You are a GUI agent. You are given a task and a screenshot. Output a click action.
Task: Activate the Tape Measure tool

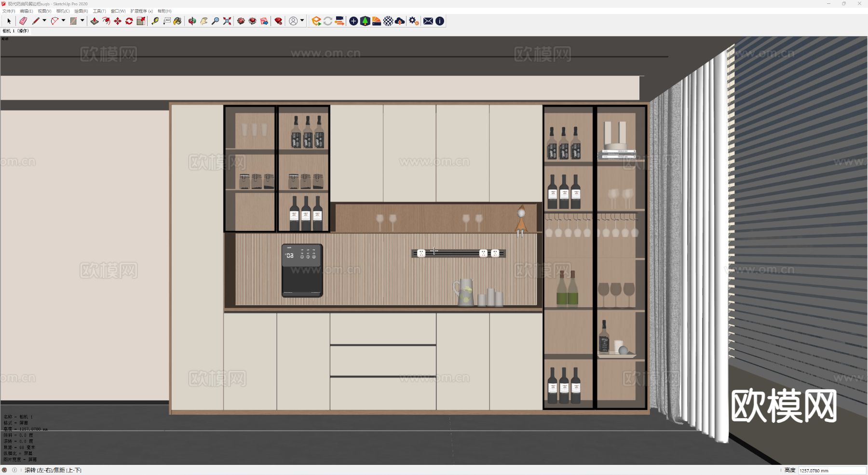pyautogui.click(x=155, y=21)
